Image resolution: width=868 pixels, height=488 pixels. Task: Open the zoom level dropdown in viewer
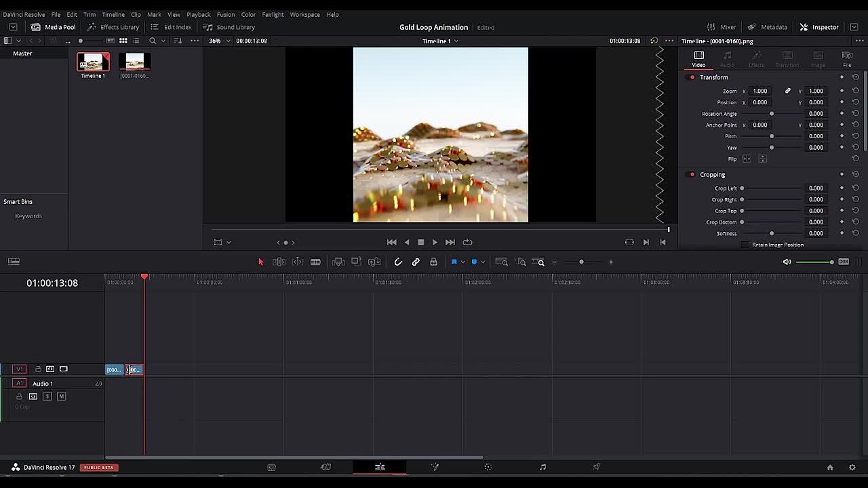218,41
